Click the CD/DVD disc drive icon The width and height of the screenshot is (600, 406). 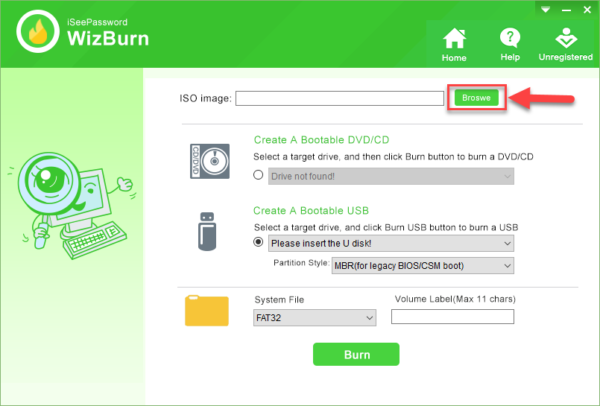(210, 161)
